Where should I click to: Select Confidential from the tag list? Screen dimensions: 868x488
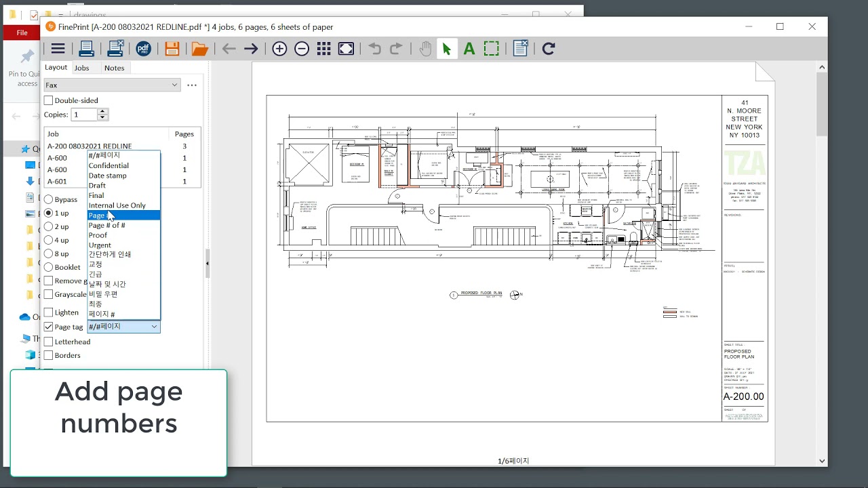pyautogui.click(x=108, y=165)
